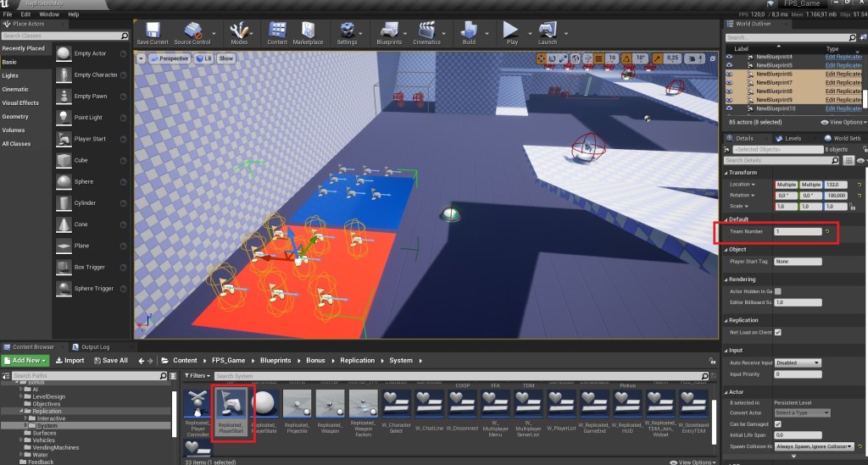Open the Marketplace toolbar icon
This screenshot has height=465, width=868.
pos(307,31)
